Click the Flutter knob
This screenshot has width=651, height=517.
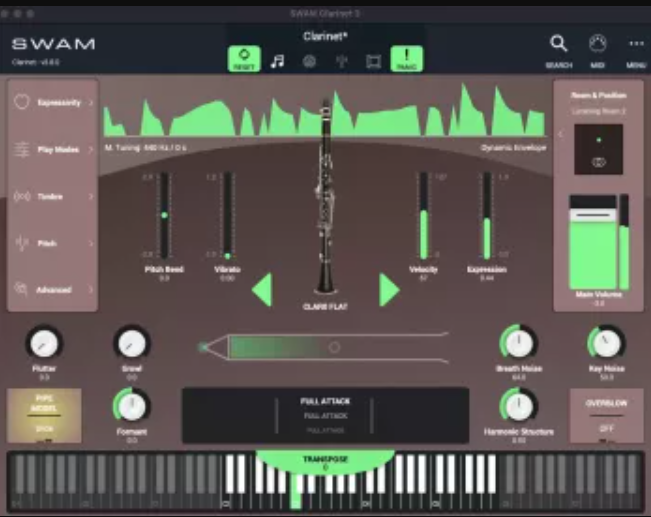(x=44, y=343)
